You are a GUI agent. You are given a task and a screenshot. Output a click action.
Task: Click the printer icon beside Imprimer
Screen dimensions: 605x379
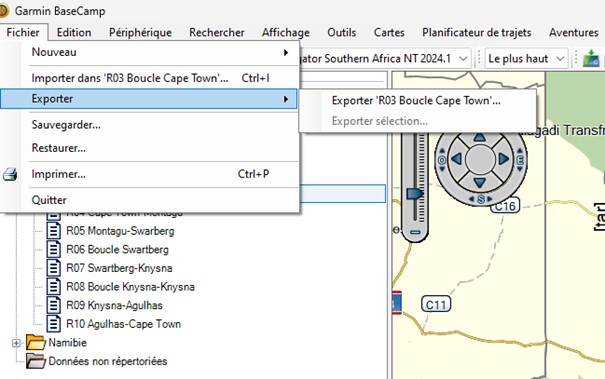pos(10,174)
